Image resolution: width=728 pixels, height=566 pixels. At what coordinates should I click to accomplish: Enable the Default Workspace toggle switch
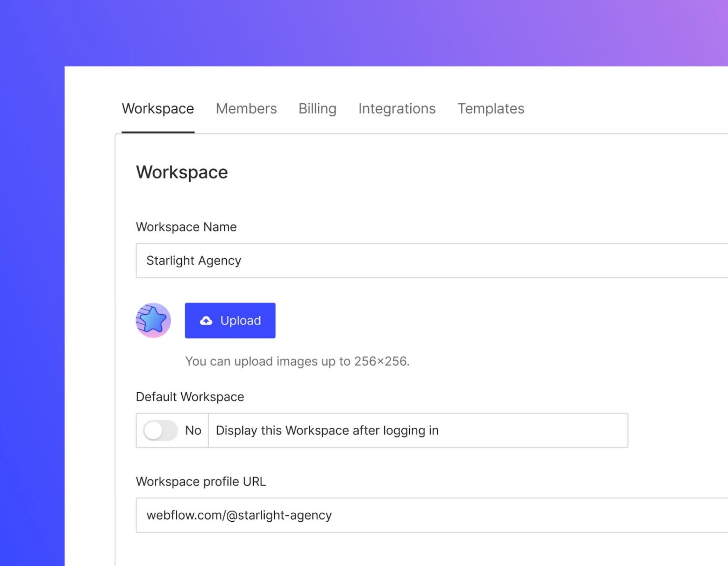(x=160, y=430)
